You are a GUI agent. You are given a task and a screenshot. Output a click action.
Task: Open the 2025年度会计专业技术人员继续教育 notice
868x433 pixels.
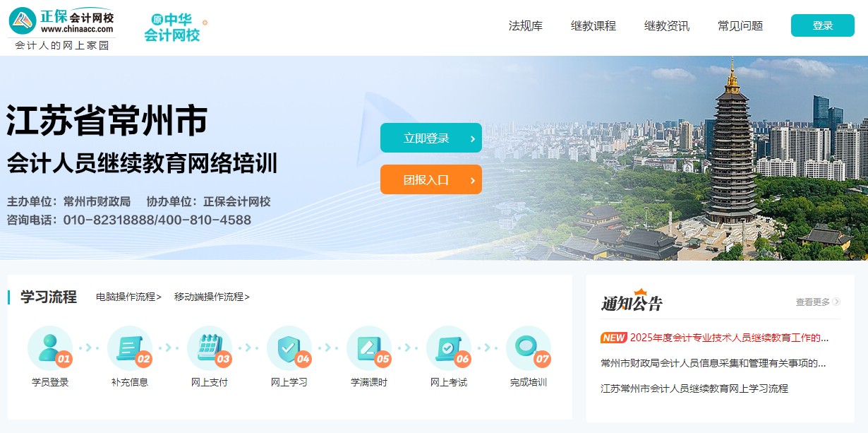click(x=729, y=338)
